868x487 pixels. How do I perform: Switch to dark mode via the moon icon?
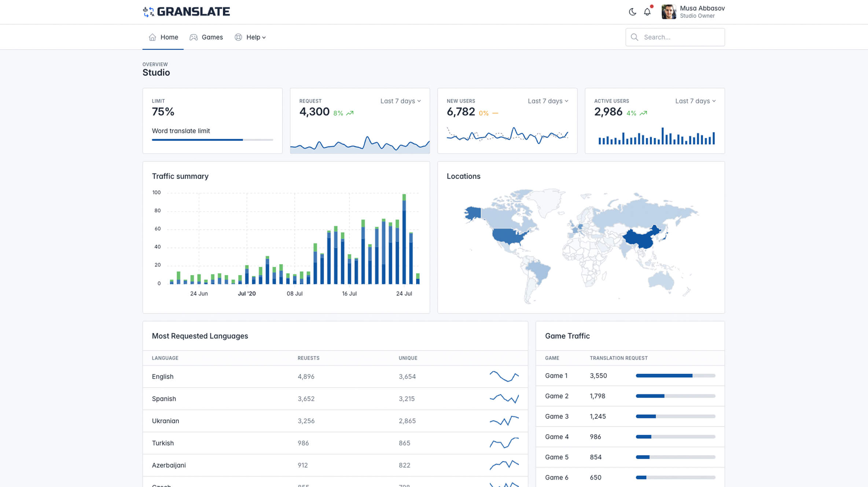tap(632, 12)
